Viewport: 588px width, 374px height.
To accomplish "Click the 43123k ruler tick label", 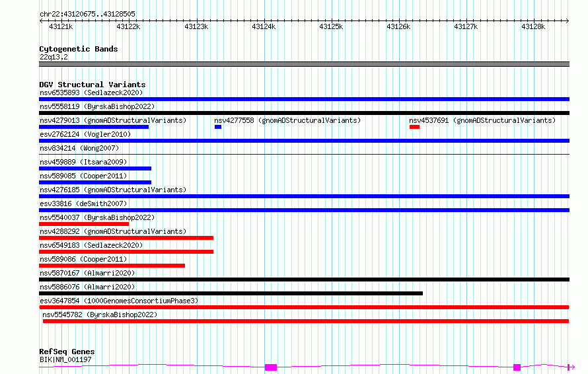I will (196, 27).
